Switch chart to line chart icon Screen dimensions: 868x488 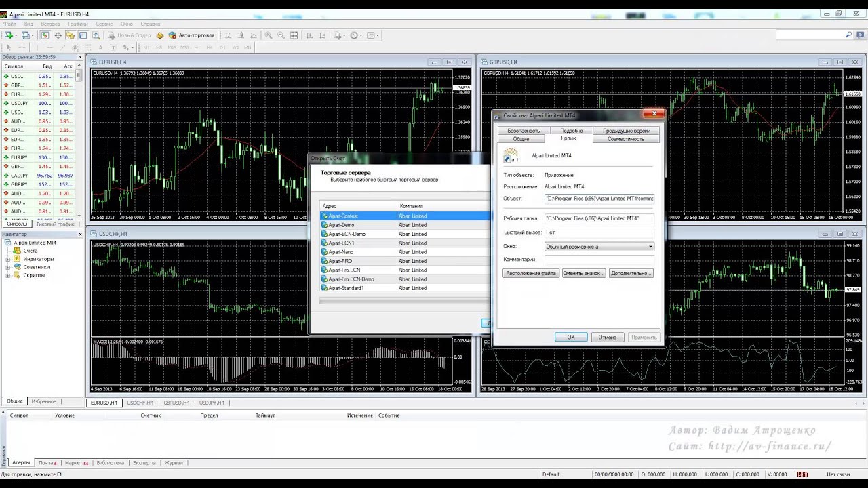tap(254, 35)
